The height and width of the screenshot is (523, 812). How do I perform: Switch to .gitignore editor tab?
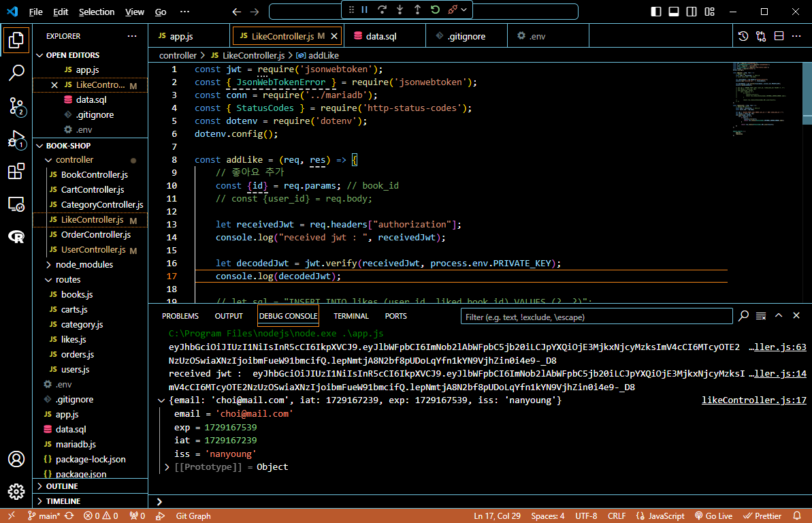[x=467, y=36]
